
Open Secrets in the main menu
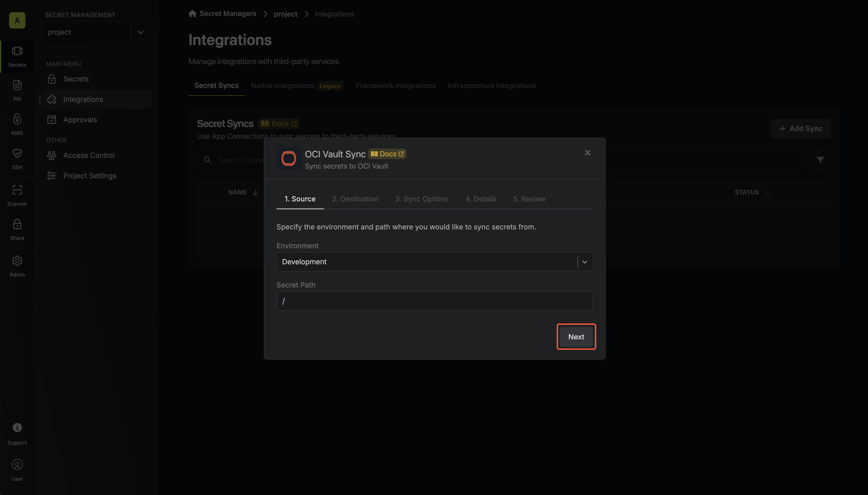click(x=96, y=79)
